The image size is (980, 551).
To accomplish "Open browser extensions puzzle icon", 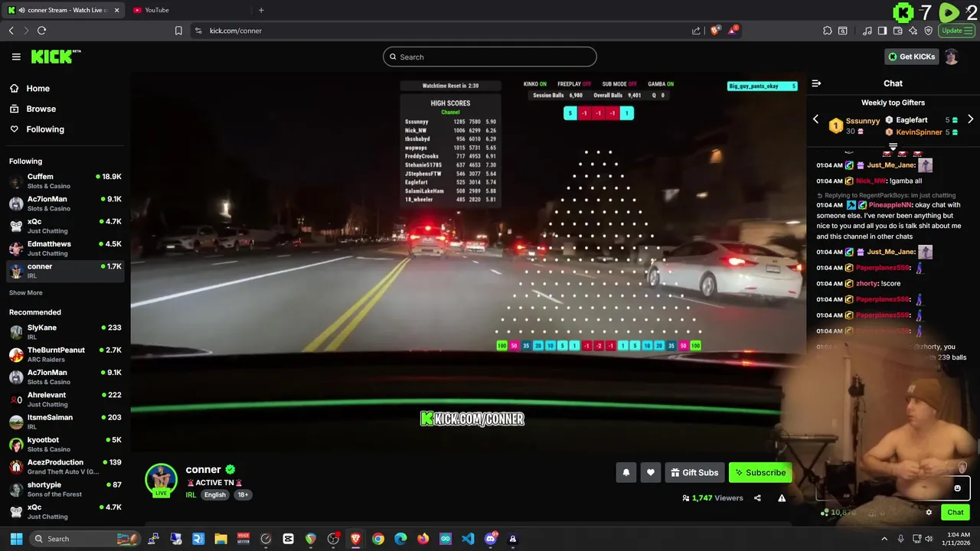I will tap(828, 31).
